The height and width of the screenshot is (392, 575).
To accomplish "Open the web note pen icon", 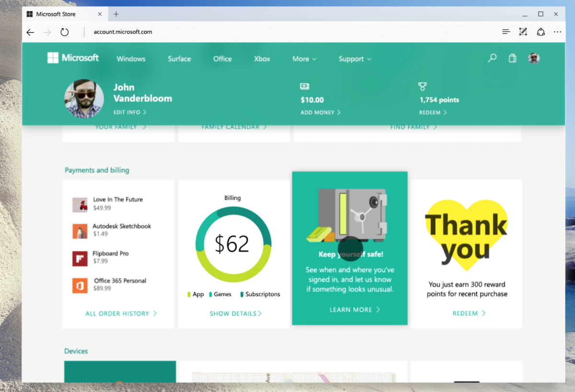I will tap(523, 32).
